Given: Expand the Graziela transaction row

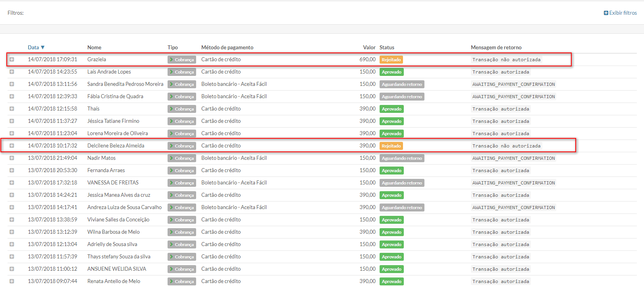Looking at the screenshot, I should point(12,60).
